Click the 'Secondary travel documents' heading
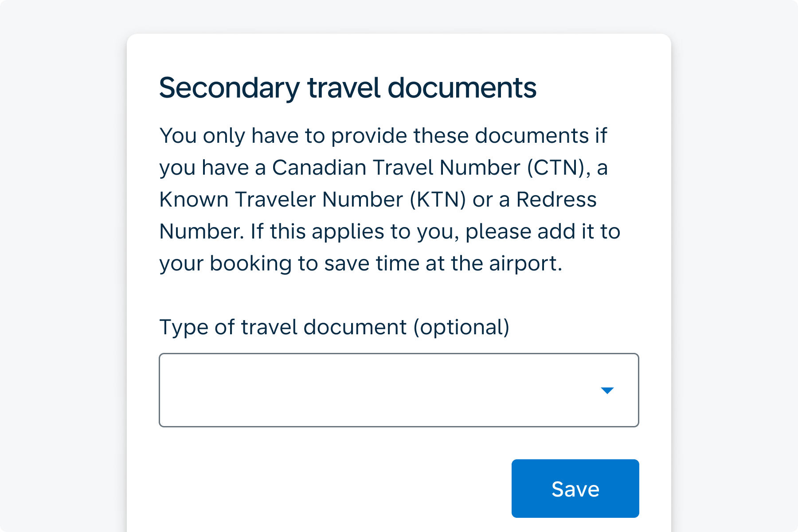798x532 pixels. coord(348,87)
